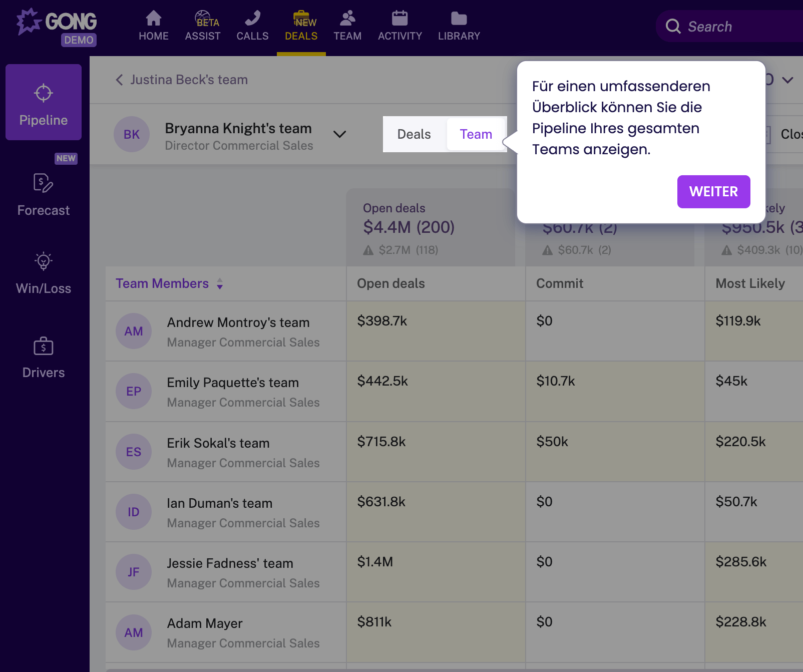Viewport: 803px width, 672px height.
Task: Switch view to Team toggle
Action: pyautogui.click(x=476, y=134)
